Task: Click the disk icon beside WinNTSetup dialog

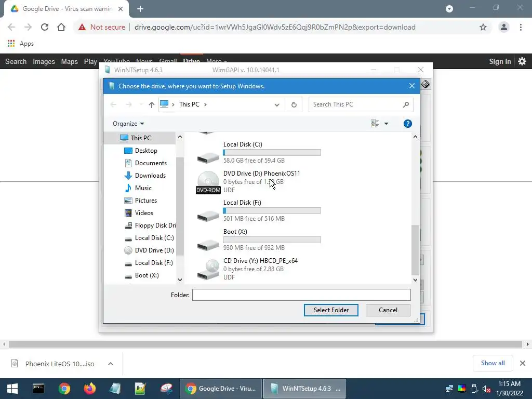Action: 425,84
